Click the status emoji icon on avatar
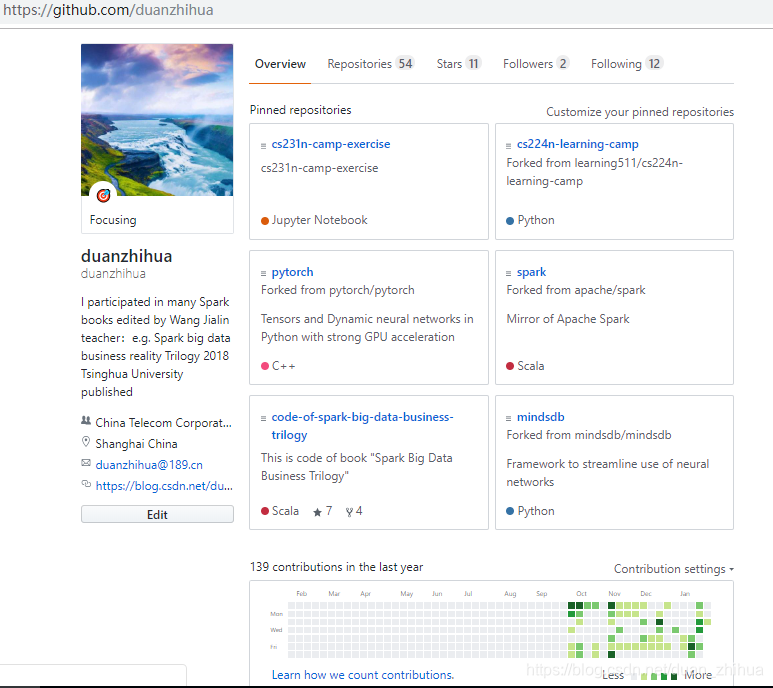 click(104, 196)
